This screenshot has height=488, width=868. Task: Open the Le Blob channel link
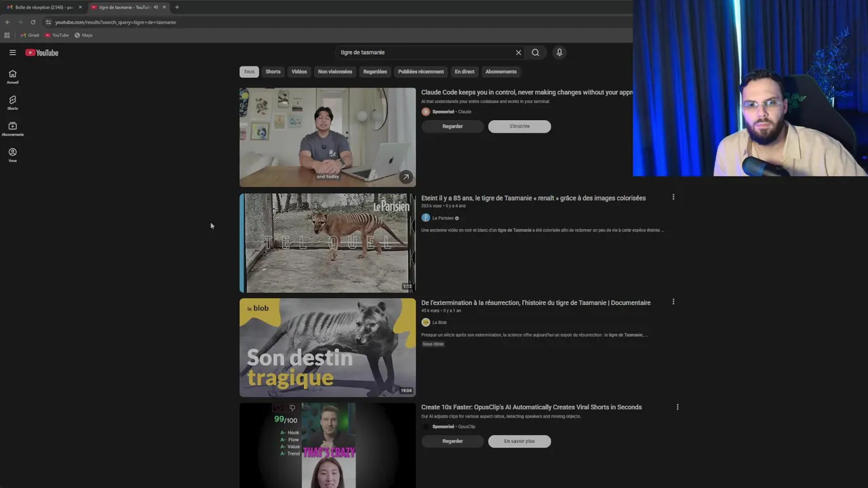tap(439, 323)
